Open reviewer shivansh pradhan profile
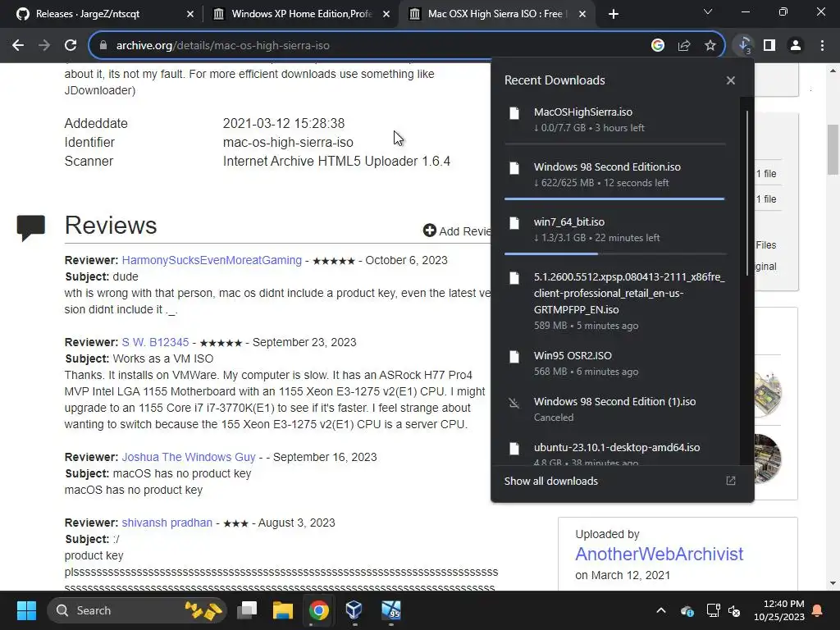Viewport: 840px width, 630px height. point(167,523)
